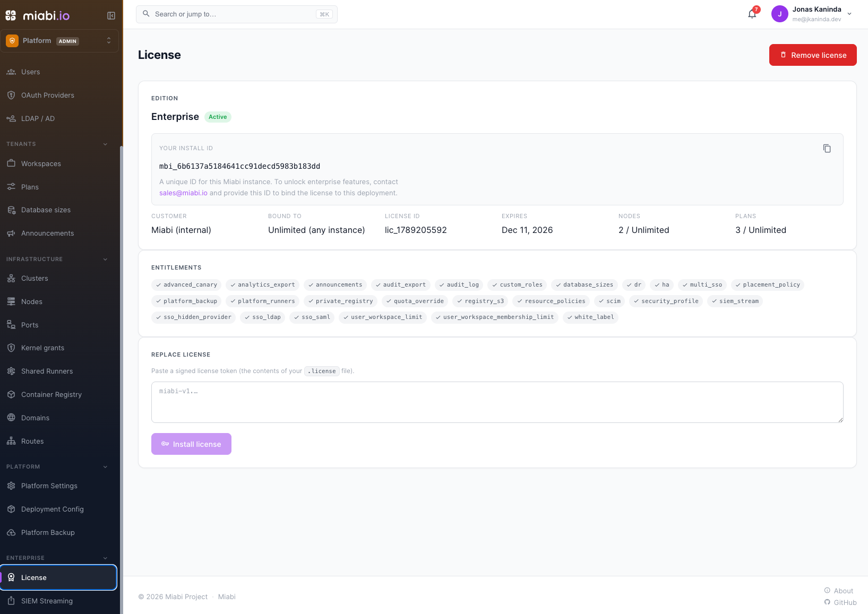Image resolution: width=868 pixels, height=614 pixels.
Task: Open the notifications bell
Action: pyautogui.click(x=752, y=14)
